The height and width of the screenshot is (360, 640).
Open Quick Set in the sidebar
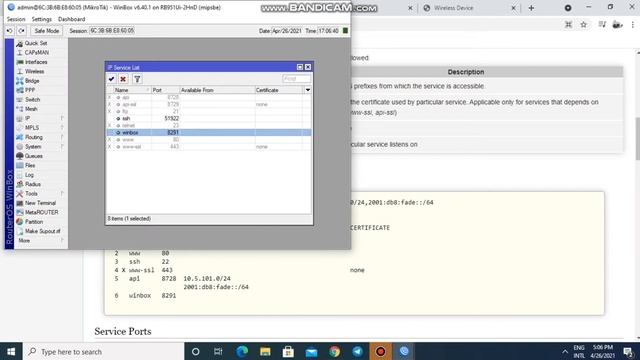(36, 43)
